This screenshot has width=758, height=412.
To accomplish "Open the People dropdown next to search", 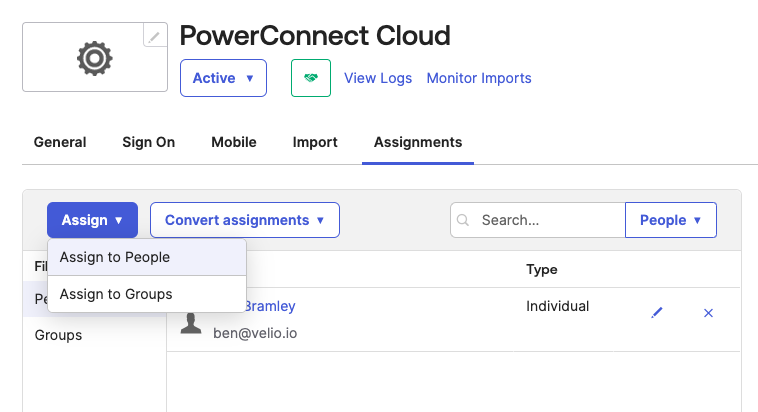I will pos(670,220).
